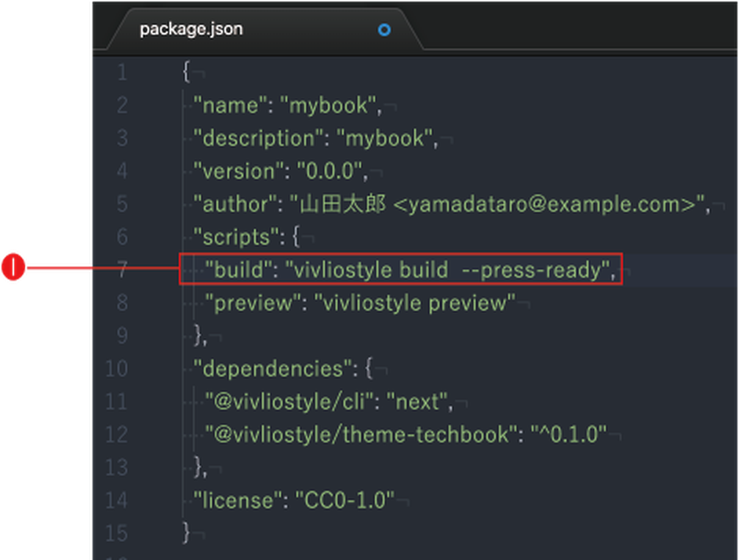Click the closing brace on line 13

198,467
